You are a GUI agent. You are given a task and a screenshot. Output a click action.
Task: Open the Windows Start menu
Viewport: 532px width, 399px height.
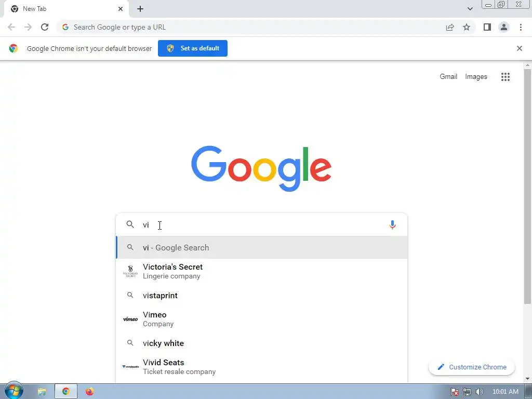point(14,391)
